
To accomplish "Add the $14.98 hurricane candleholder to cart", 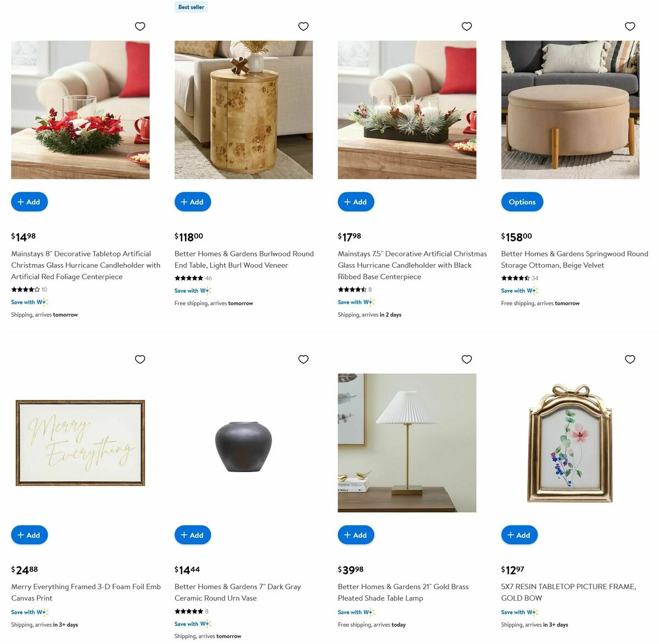I will (29, 202).
